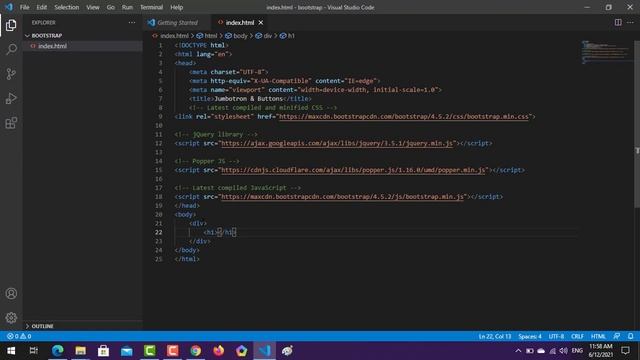Click the ENG input language indicator
The width and height of the screenshot is (640, 360).
[x=577, y=351]
